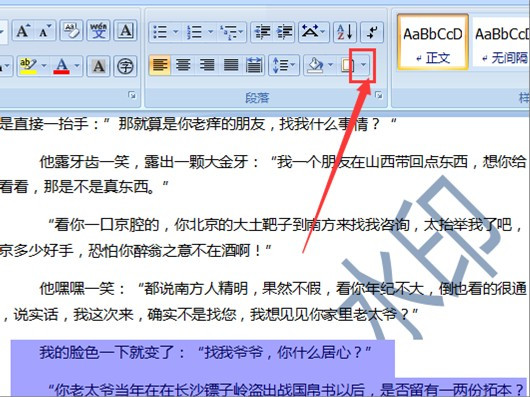Click the line starting 他嘿嘿一笑
Image resolution: width=530 pixels, height=397 pixels.
283,288
